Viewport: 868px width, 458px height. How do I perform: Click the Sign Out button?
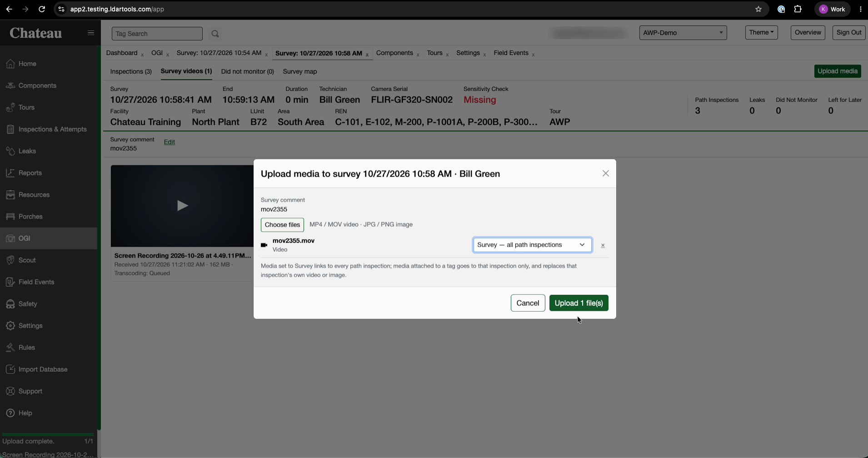click(x=848, y=32)
